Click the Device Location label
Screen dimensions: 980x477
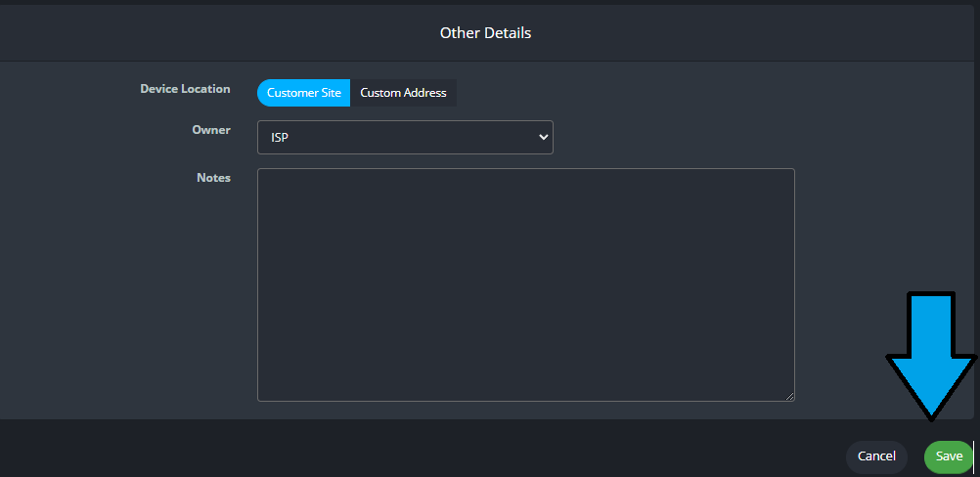(185, 89)
